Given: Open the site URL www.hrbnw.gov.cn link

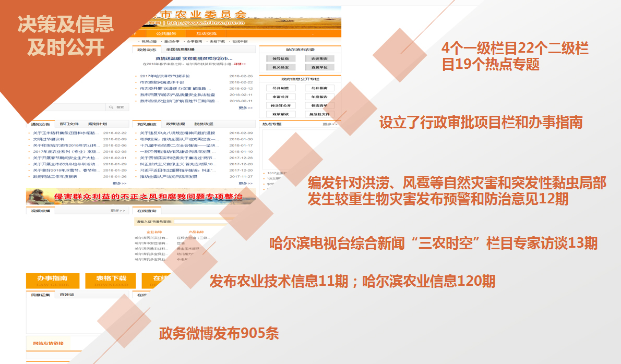Looking at the screenshot, I should (206, 23).
